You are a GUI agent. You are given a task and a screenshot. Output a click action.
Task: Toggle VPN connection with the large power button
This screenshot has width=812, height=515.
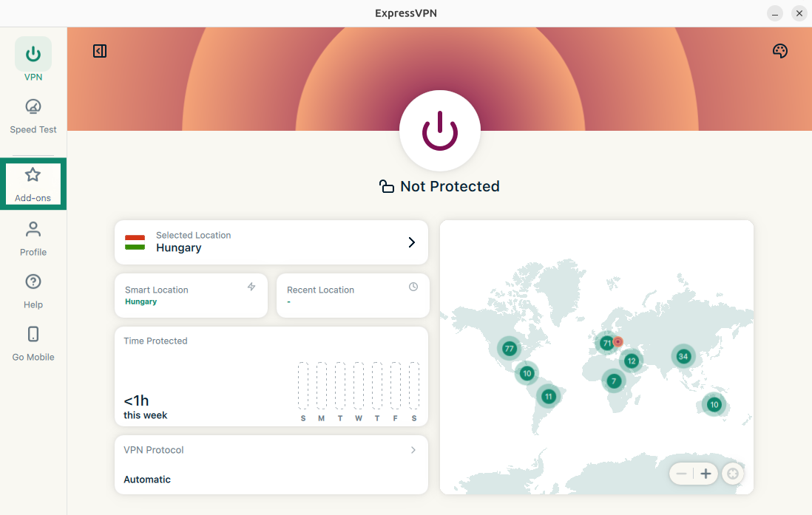coord(440,131)
